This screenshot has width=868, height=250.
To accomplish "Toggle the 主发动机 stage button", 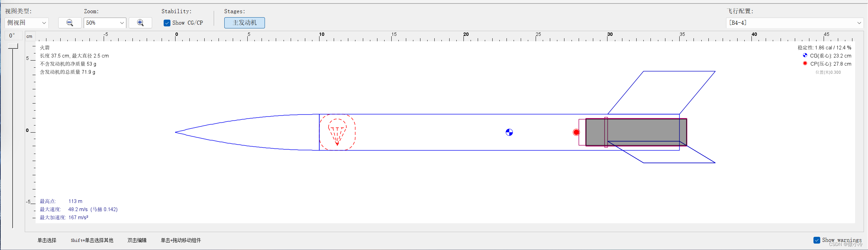I will pyautogui.click(x=245, y=23).
